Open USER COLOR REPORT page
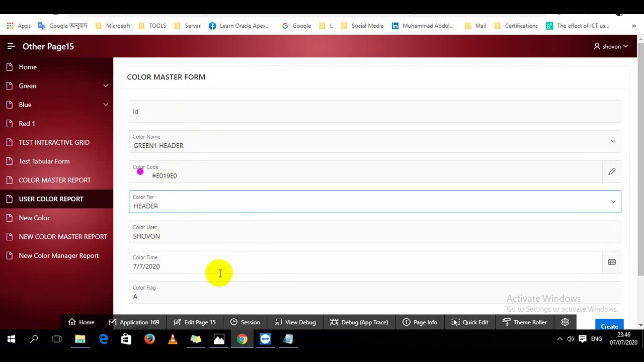 [56, 199]
